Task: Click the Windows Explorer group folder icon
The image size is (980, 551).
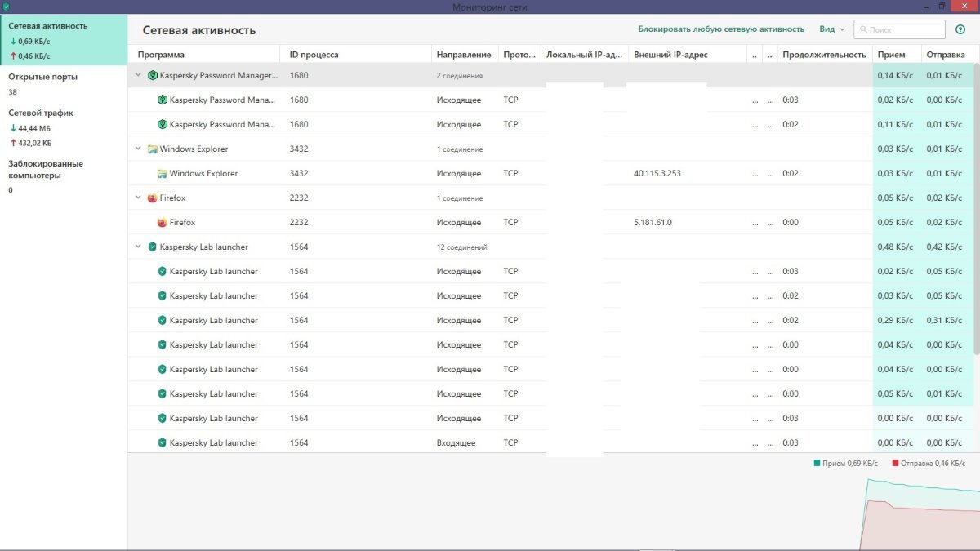Action: tap(152, 149)
